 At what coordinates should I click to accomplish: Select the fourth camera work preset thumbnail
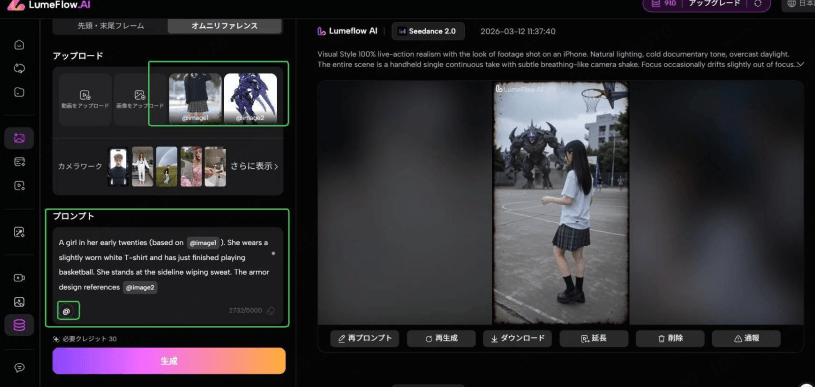191,167
